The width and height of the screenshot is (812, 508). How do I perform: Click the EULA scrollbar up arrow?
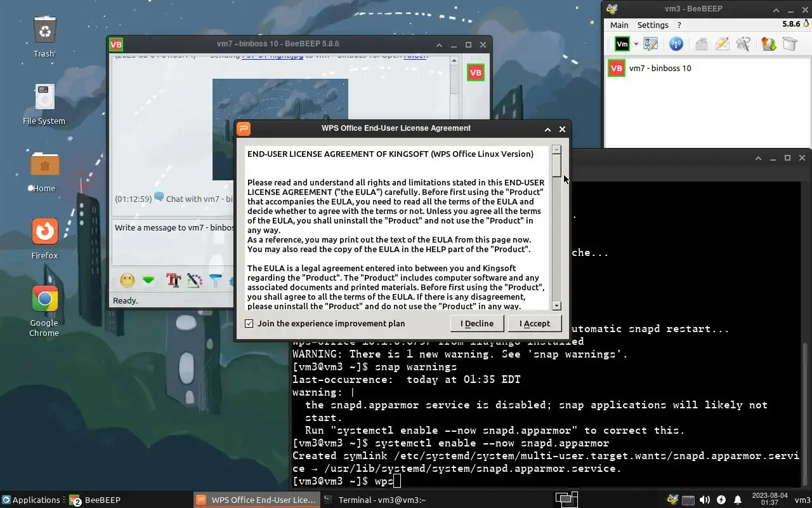coord(556,150)
